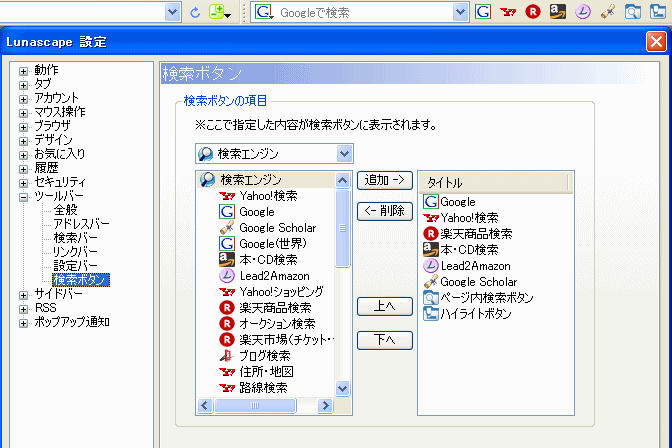
Task: Select Yahoo!検索 in the left engine list
Action: 258,196
